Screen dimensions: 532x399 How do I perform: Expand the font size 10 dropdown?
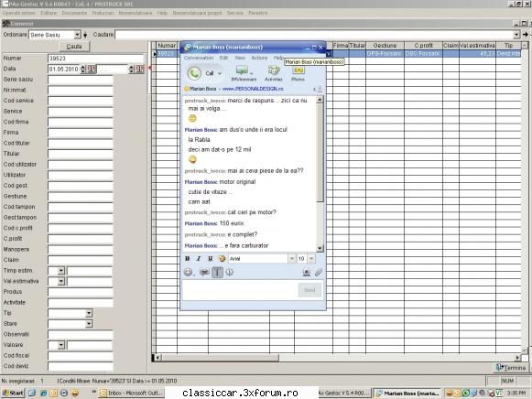[x=311, y=259]
